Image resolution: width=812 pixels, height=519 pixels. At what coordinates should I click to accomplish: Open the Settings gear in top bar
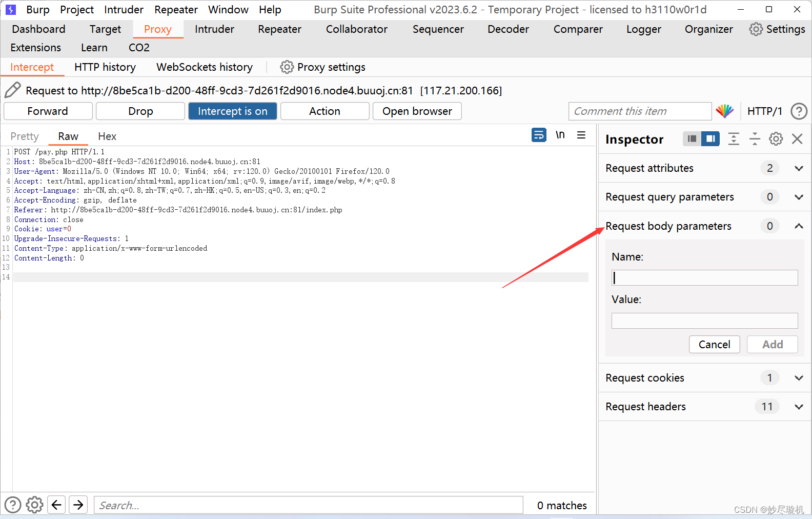pyautogui.click(x=756, y=29)
